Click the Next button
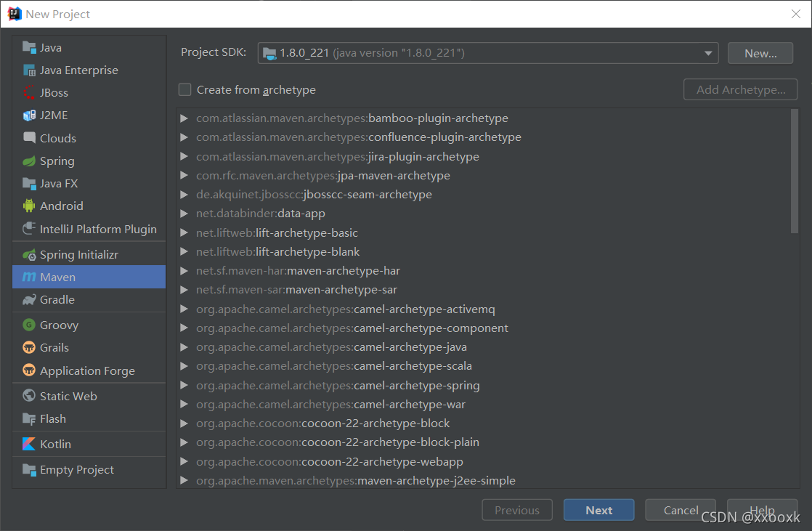The width and height of the screenshot is (812, 531). (x=598, y=510)
